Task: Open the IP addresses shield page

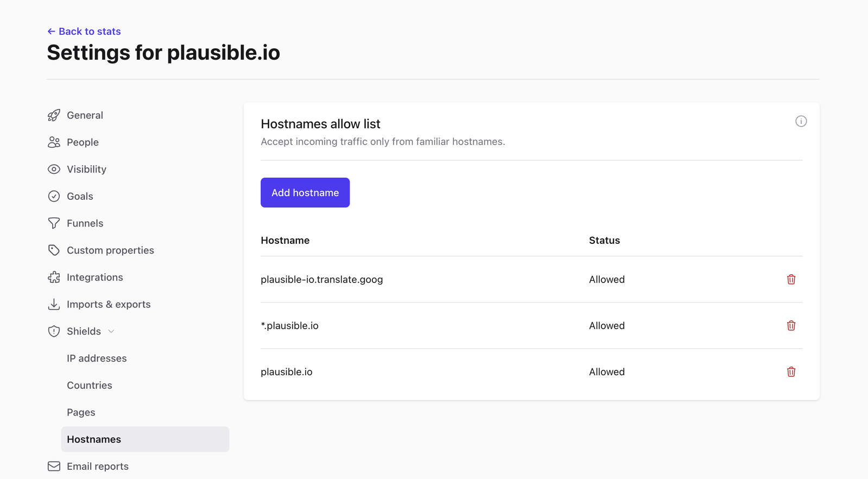Action: (97, 358)
